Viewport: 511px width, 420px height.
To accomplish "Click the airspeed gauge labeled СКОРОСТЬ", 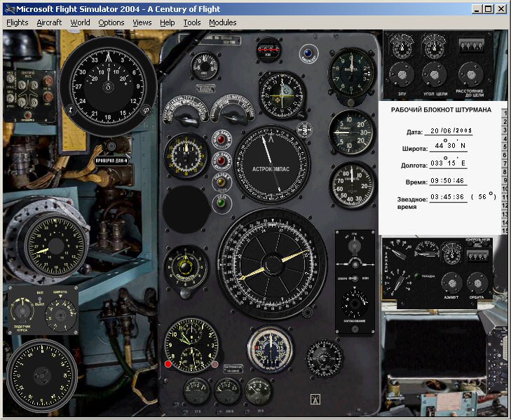I will click(353, 185).
